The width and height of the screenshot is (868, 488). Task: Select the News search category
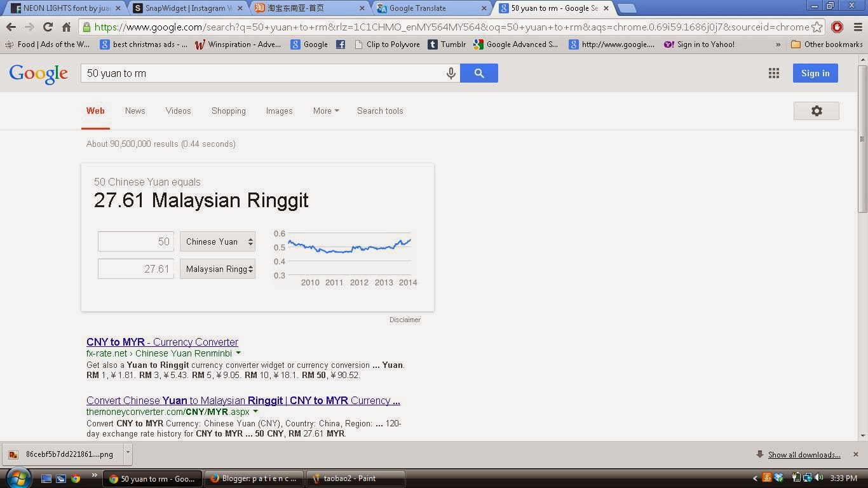click(135, 111)
